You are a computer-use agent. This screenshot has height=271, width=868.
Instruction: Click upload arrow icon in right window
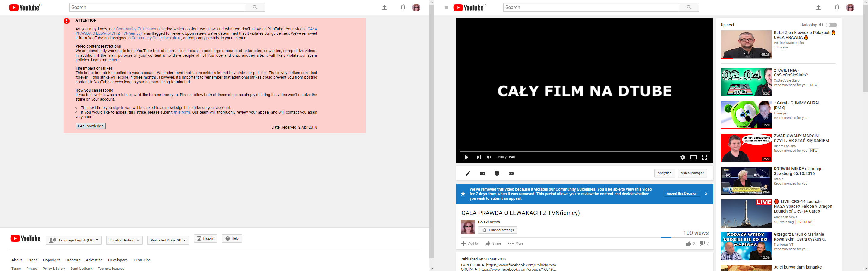coord(819,8)
